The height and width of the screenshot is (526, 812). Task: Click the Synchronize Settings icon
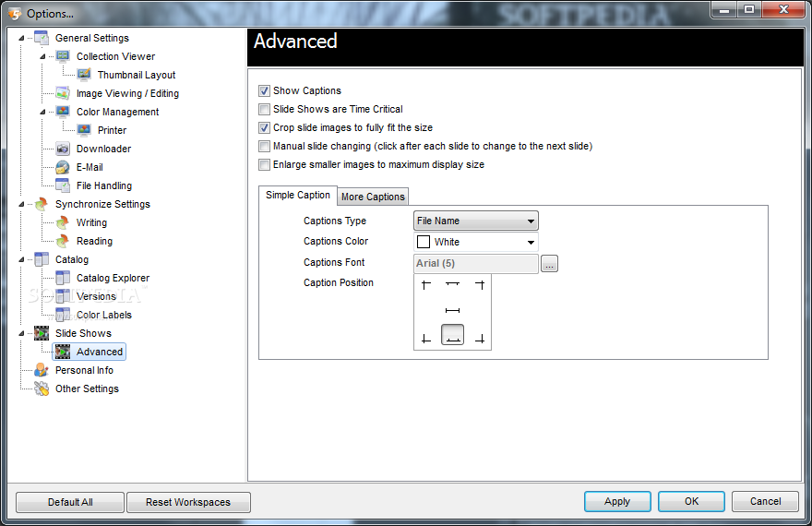point(42,204)
